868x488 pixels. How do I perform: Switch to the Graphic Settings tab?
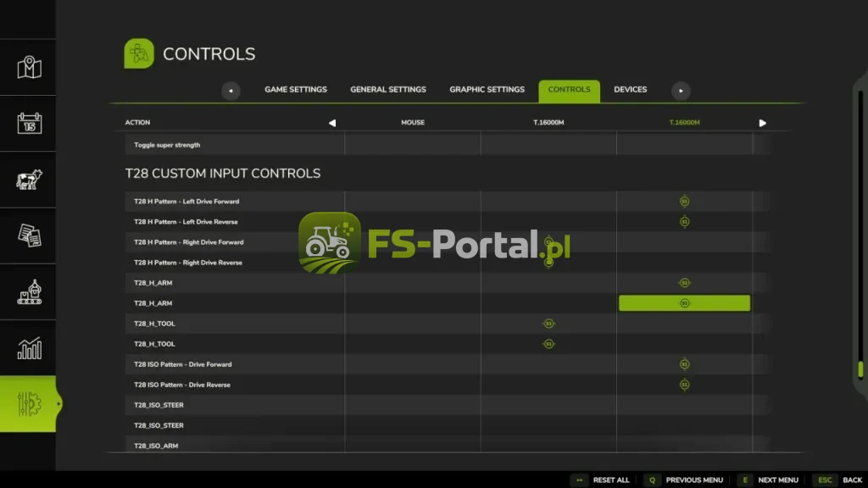[x=487, y=90]
